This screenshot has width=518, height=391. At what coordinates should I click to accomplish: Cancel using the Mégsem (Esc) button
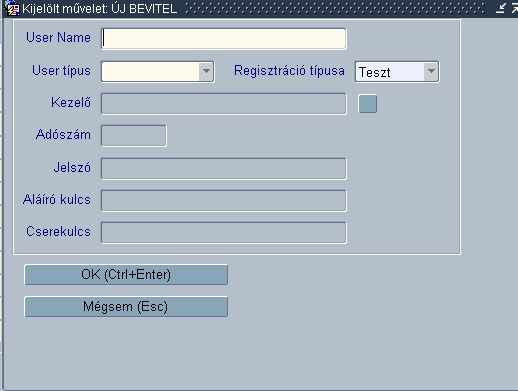tap(126, 307)
